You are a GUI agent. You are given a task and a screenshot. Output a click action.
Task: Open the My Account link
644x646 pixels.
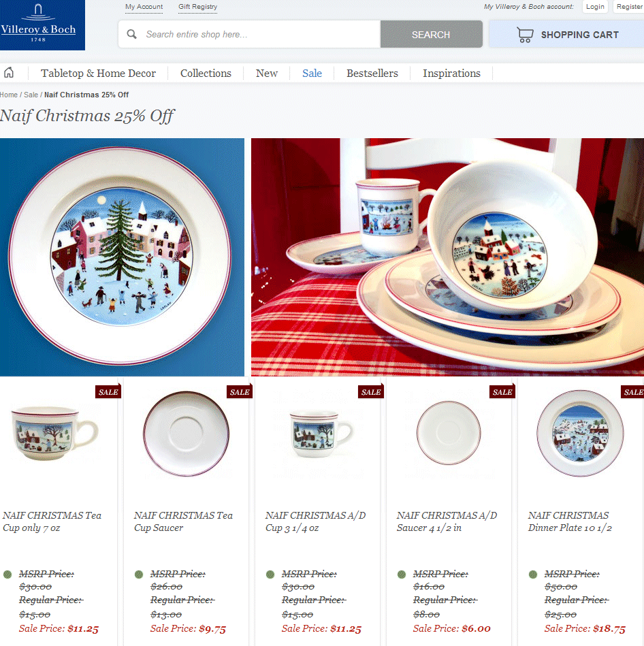(x=144, y=7)
